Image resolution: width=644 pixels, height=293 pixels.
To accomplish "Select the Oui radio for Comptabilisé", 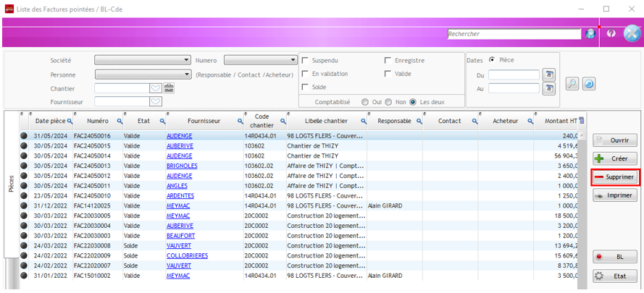I will [365, 102].
